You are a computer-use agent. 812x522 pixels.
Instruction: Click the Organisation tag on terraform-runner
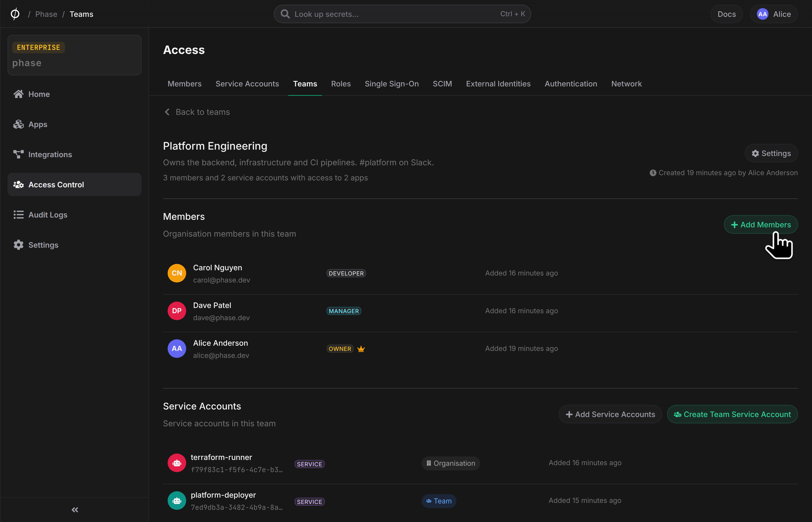pos(451,463)
